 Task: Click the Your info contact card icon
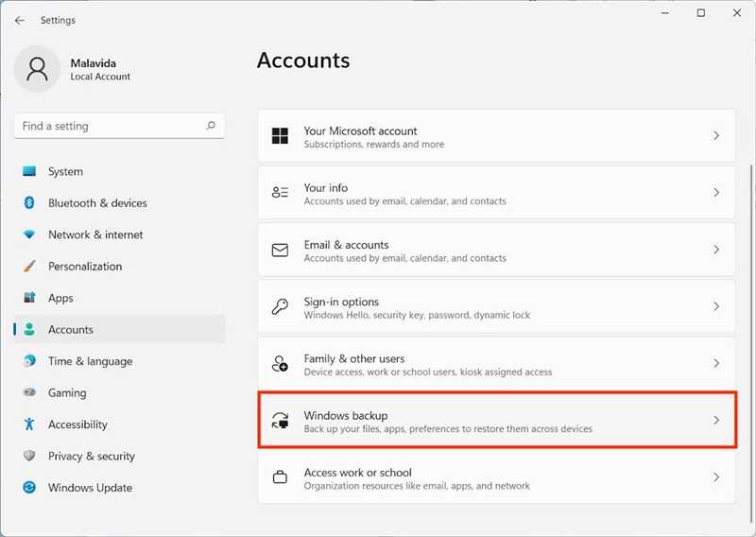(280, 193)
